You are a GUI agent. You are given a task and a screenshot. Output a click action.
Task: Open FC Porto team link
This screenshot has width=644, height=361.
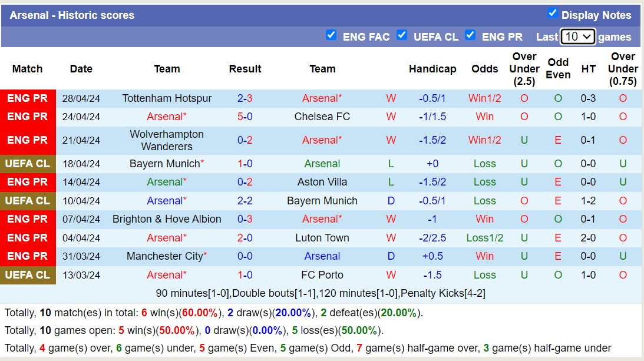tap(322, 275)
